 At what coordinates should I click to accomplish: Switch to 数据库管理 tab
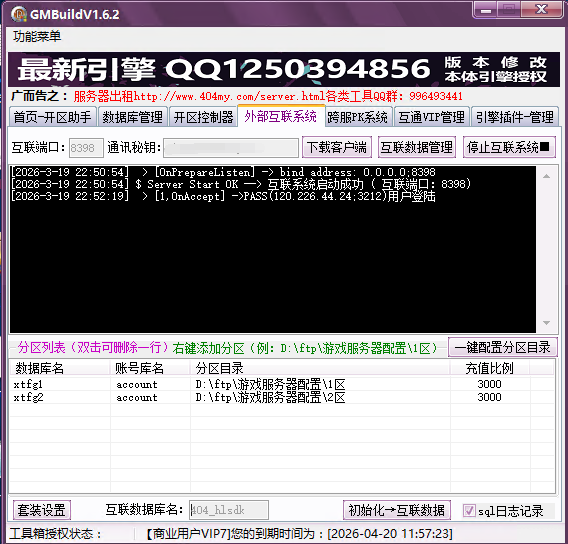tap(133, 117)
